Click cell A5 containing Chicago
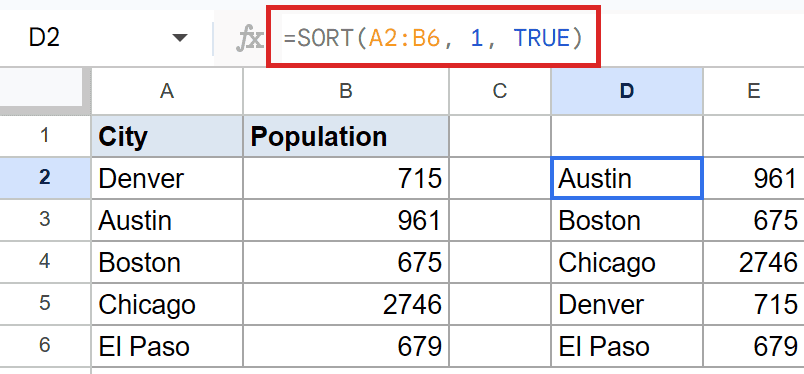804x374 pixels. 167,304
